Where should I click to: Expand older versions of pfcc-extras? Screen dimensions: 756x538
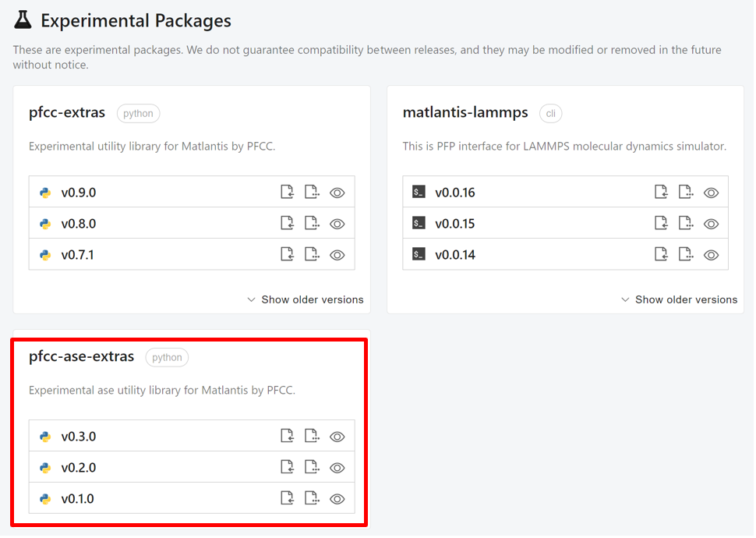coord(312,299)
